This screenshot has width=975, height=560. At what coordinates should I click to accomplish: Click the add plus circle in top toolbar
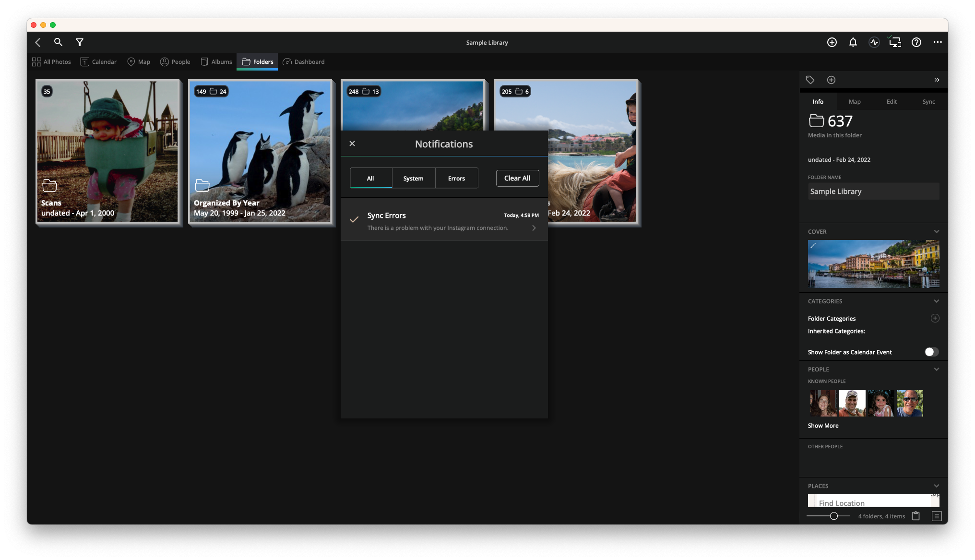(832, 42)
